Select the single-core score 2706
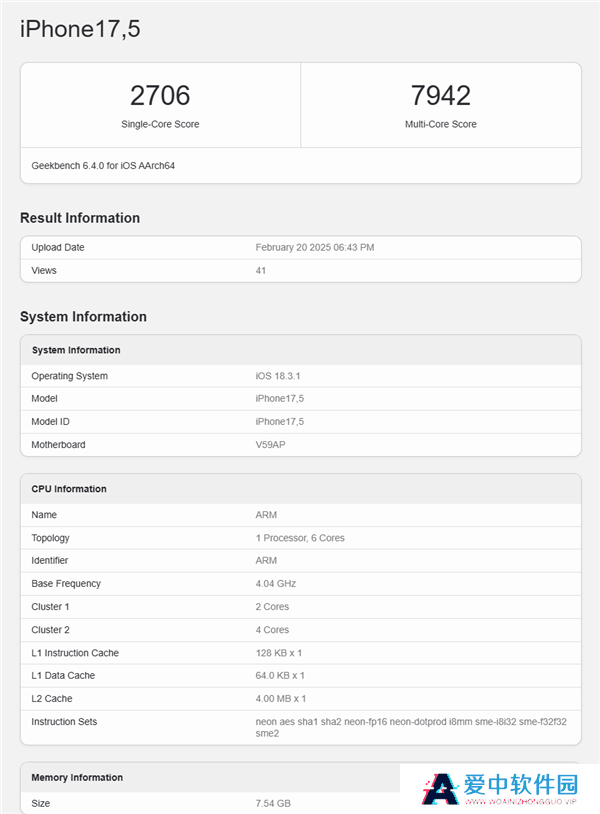The image size is (600, 814). click(x=160, y=96)
